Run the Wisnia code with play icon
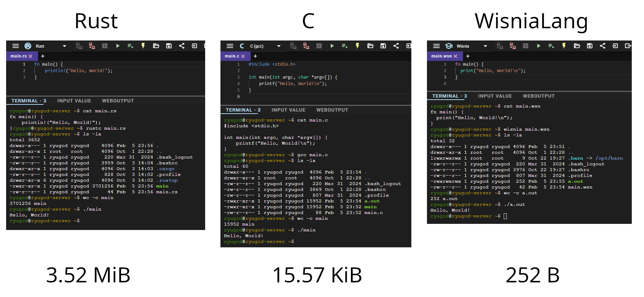This screenshot has height=297, width=644. [x=538, y=46]
